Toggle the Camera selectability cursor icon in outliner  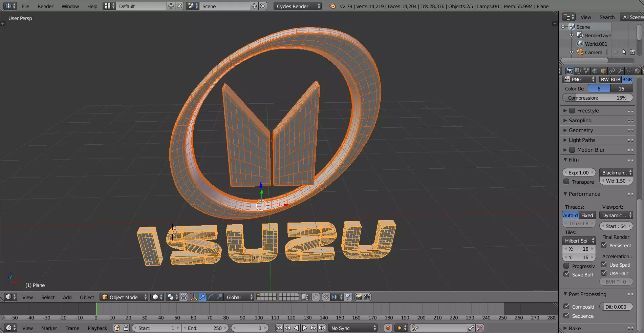(624, 52)
